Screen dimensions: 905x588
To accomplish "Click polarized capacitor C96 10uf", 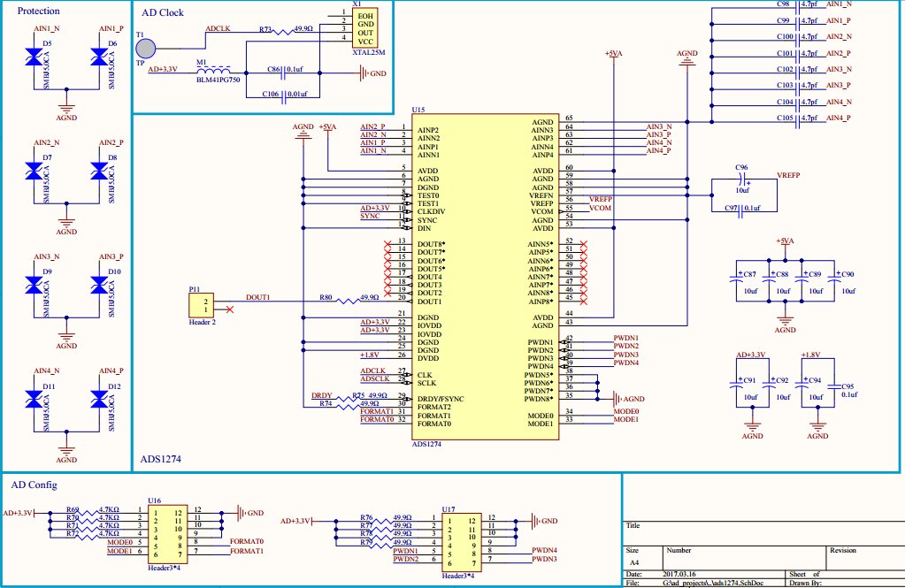I will click(743, 179).
